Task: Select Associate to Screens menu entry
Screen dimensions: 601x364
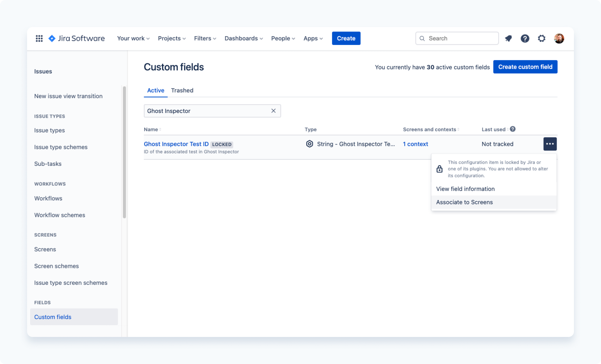Action: click(x=464, y=202)
